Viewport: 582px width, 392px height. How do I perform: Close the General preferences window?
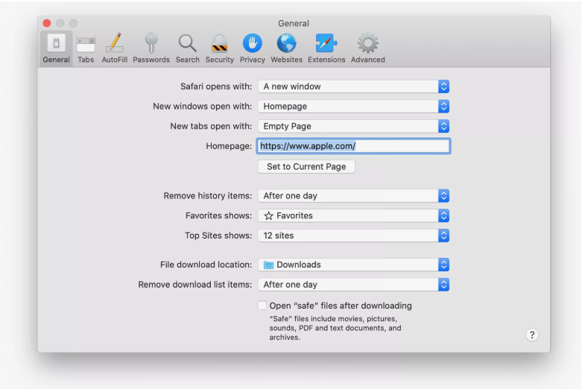[47, 23]
